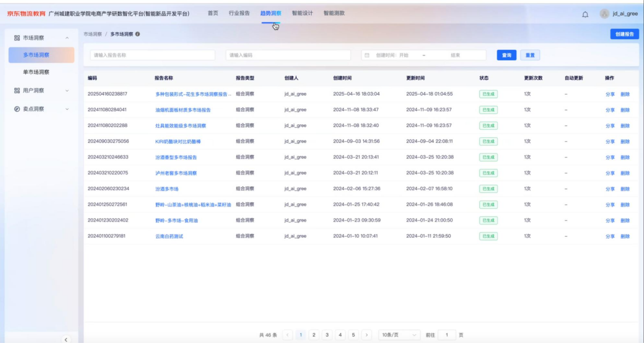Select page 1 in pagination
Viewport: 644px width, 343px height.
pyautogui.click(x=301, y=335)
